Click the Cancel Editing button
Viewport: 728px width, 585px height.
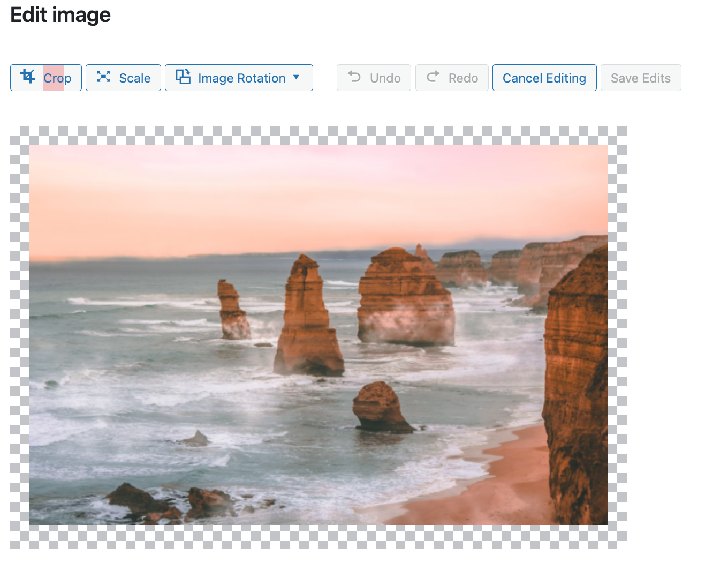(544, 78)
